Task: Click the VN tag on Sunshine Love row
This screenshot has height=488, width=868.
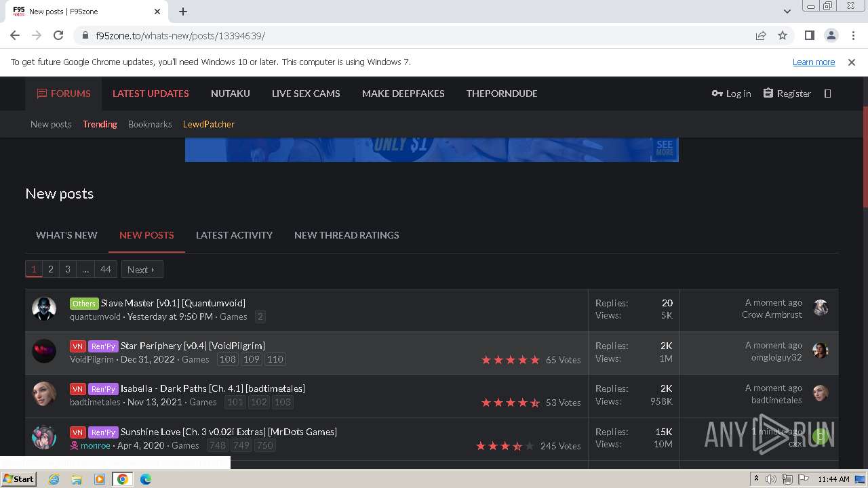Action: pyautogui.click(x=78, y=432)
